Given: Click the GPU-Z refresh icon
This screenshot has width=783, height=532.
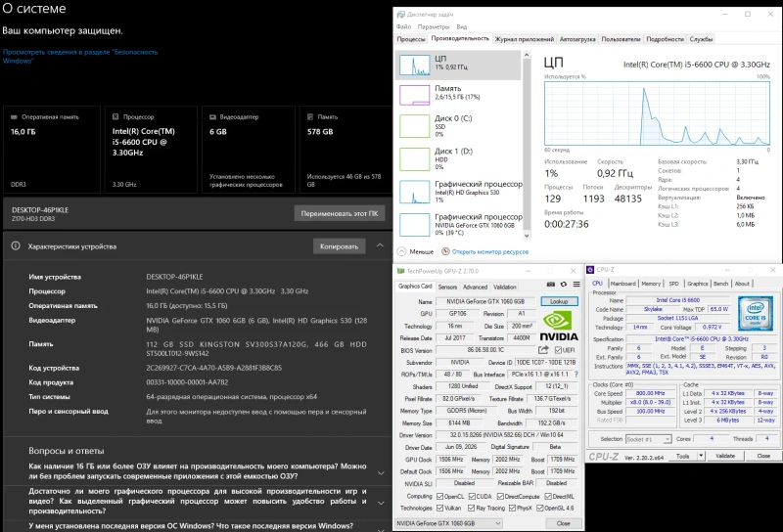Looking at the screenshot, I should [x=564, y=284].
